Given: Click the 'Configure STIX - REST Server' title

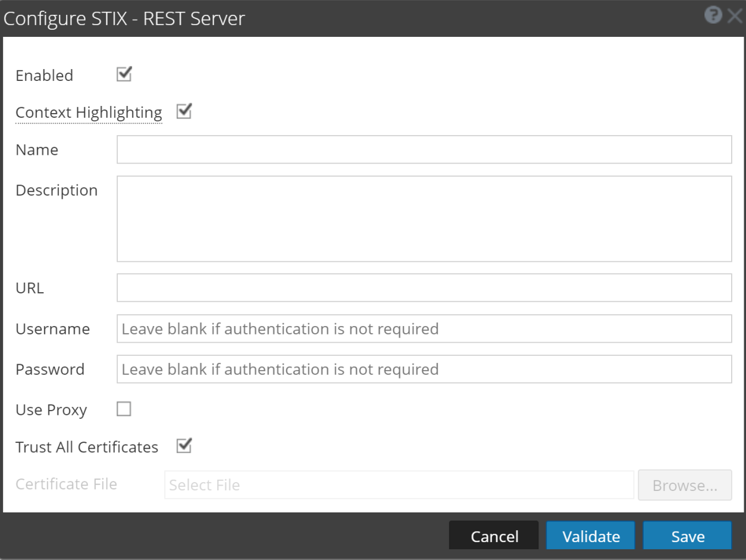Looking at the screenshot, I should point(124,18).
